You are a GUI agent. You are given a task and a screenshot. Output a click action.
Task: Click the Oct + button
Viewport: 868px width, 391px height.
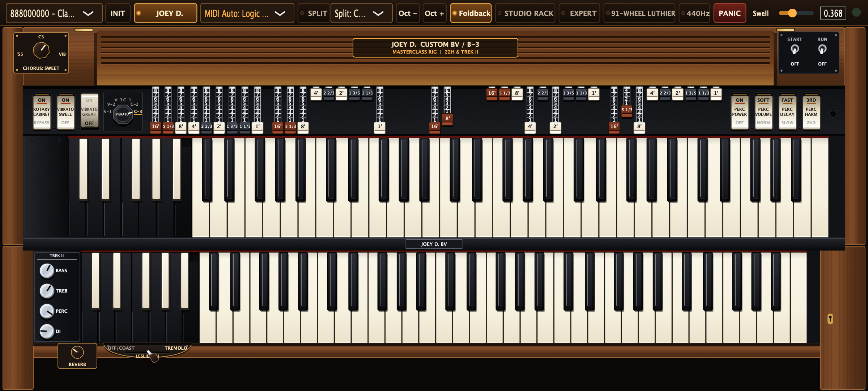(434, 13)
